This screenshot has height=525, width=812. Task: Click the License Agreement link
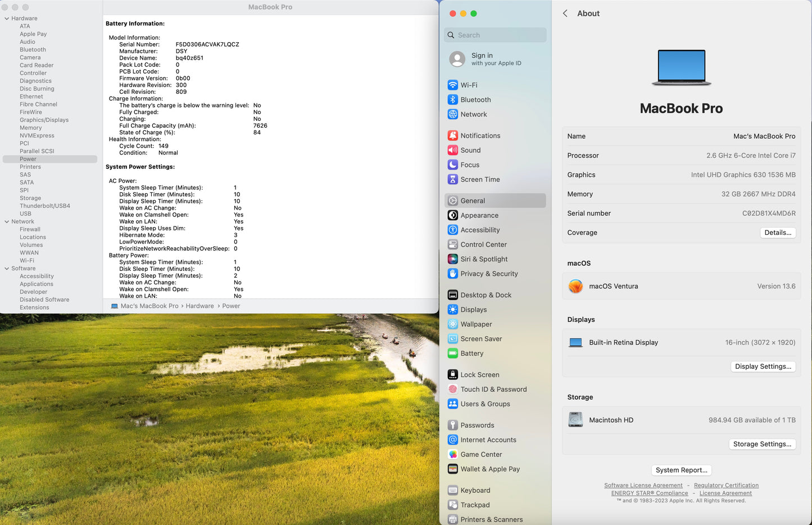[x=725, y=494]
